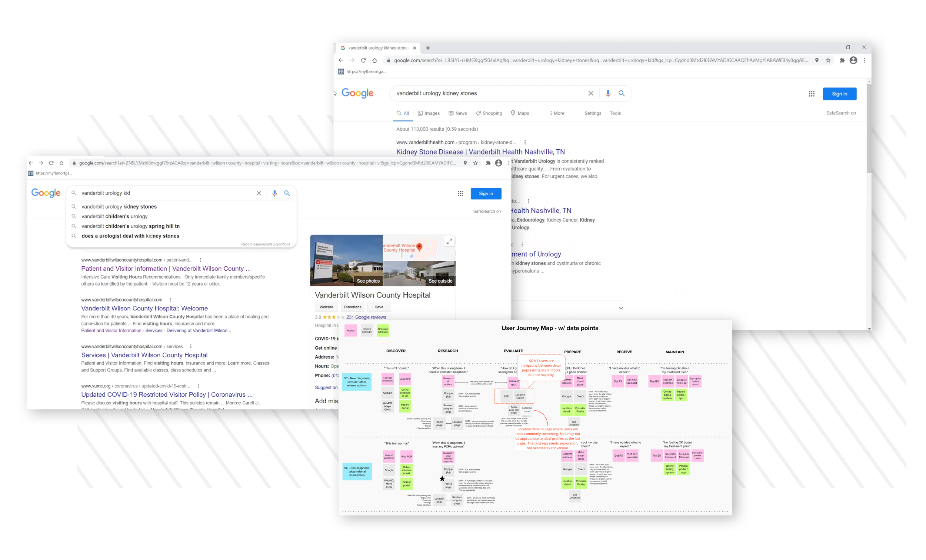The width and height of the screenshot is (926, 560).
Task: Click Report inappropriate predictions link
Action: pos(265,244)
